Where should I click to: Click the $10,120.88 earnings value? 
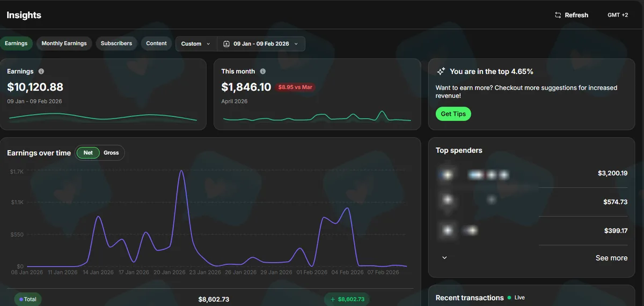click(35, 87)
